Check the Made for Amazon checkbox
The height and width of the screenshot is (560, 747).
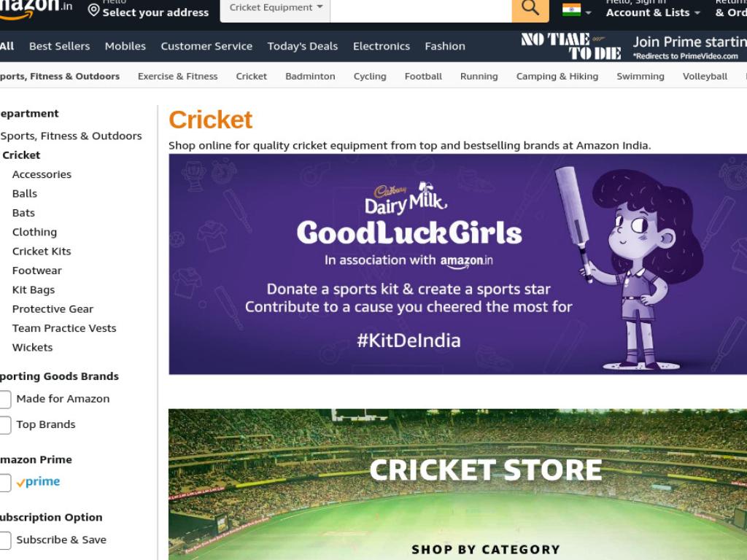[x=5, y=399]
